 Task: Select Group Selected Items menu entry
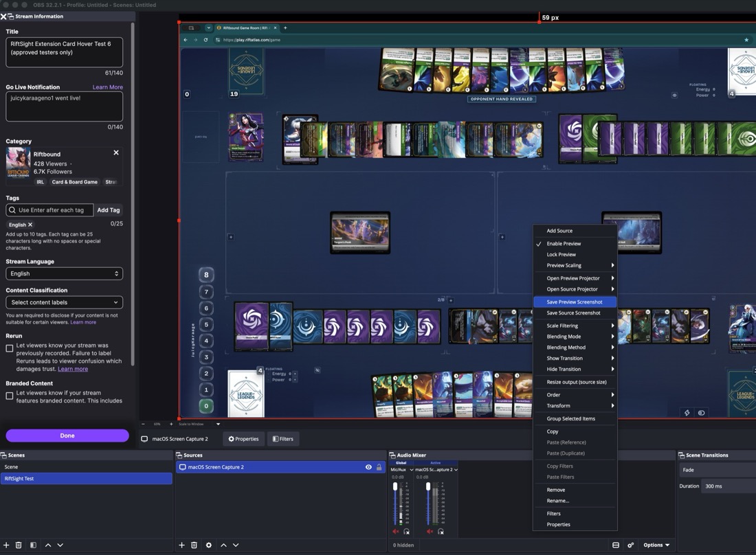[x=575, y=418]
